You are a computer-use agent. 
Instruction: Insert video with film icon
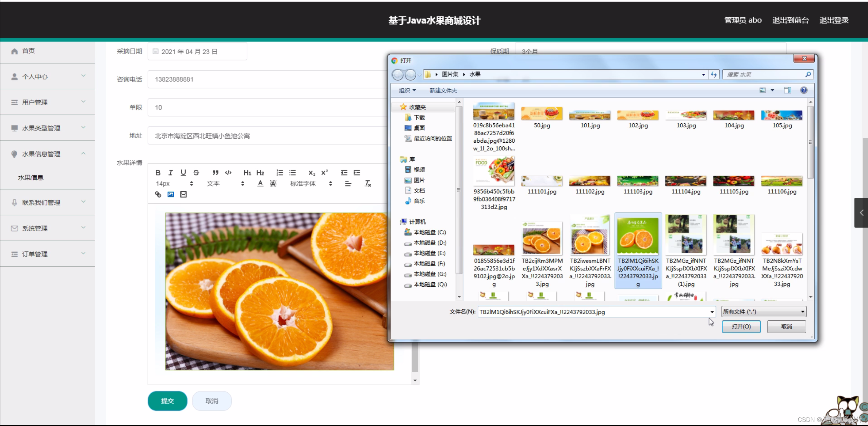coord(183,194)
